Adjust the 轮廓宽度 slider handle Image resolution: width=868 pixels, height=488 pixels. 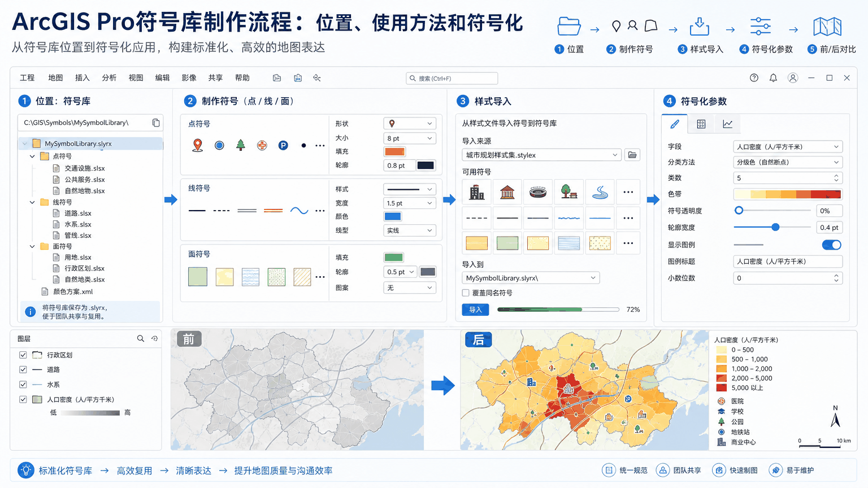775,227
